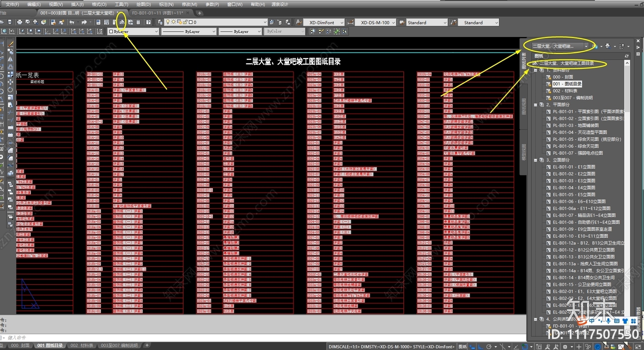
Task: Click the Help question mark icon
Action: coord(148,22)
